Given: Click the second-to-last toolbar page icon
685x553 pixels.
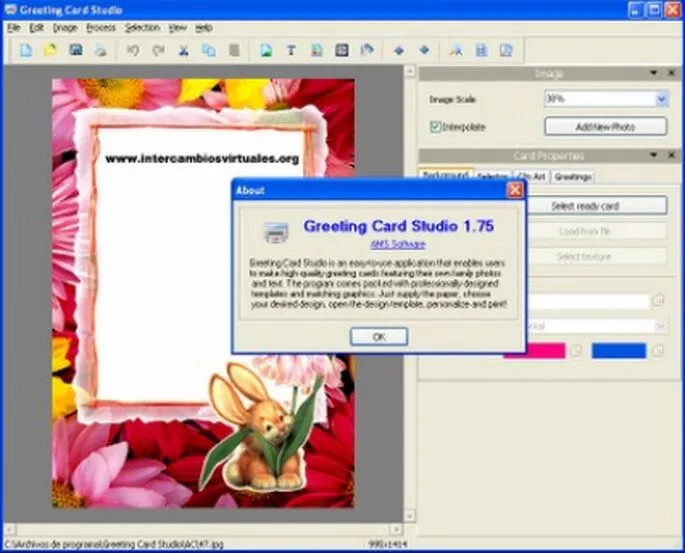Looking at the screenshot, I should coord(481,50).
